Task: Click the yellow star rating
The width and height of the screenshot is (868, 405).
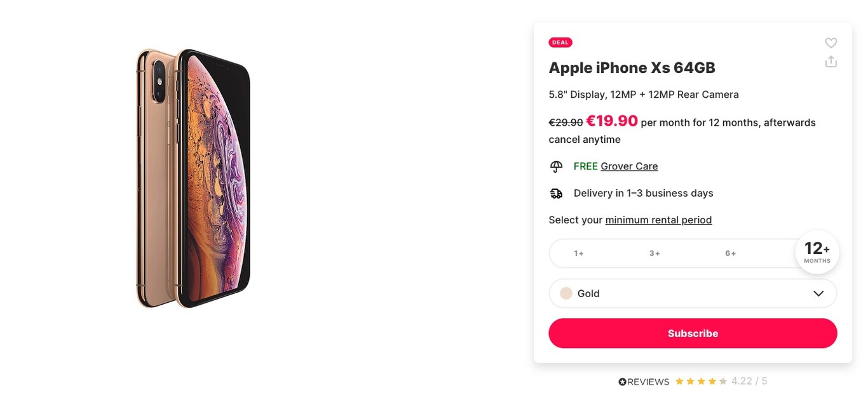Action: [x=701, y=382]
